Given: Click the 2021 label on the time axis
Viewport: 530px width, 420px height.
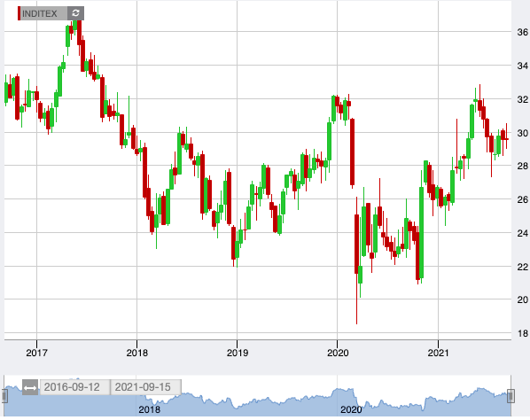Looking at the screenshot, I should click(438, 353).
